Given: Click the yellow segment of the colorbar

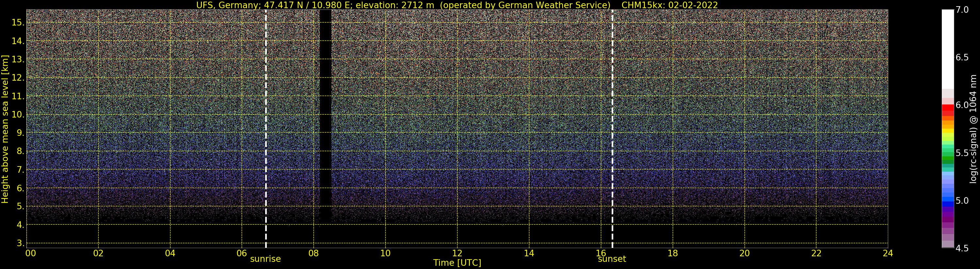Looking at the screenshot, I should tap(948, 131).
